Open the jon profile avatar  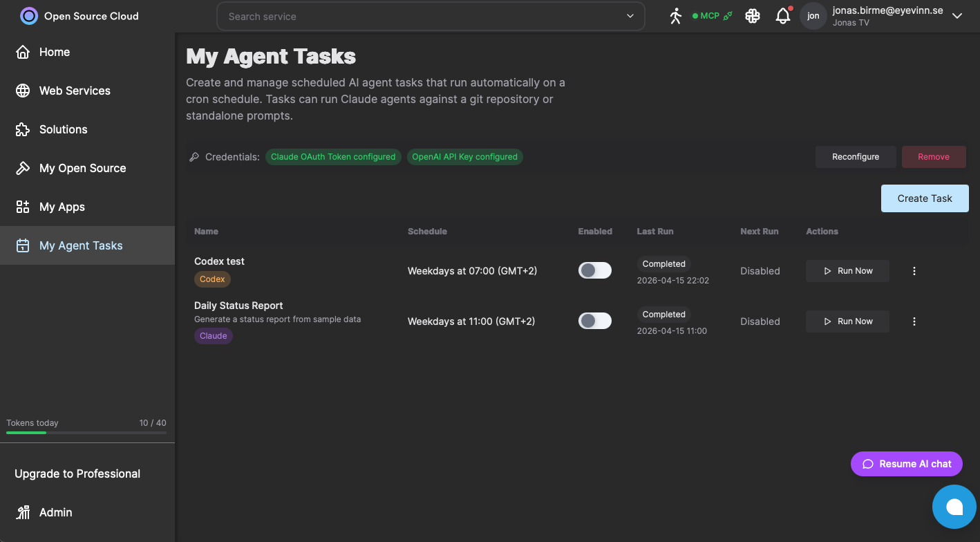coord(813,15)
